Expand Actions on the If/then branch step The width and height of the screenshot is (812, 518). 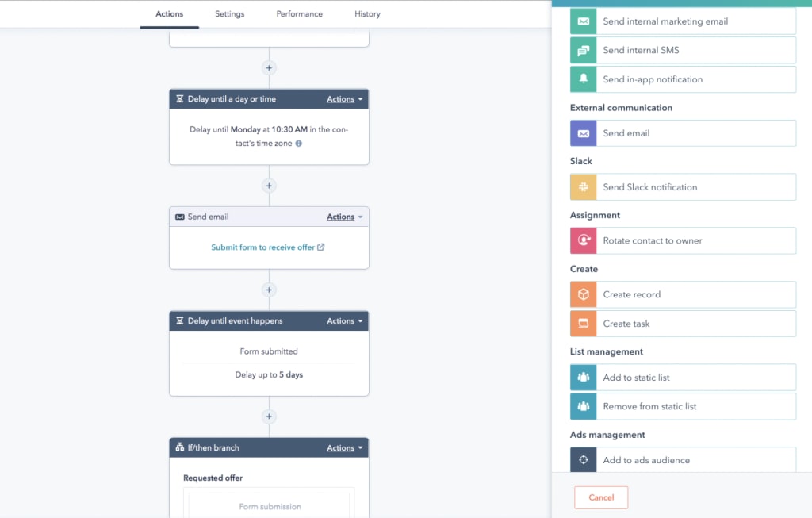(343, 447)
